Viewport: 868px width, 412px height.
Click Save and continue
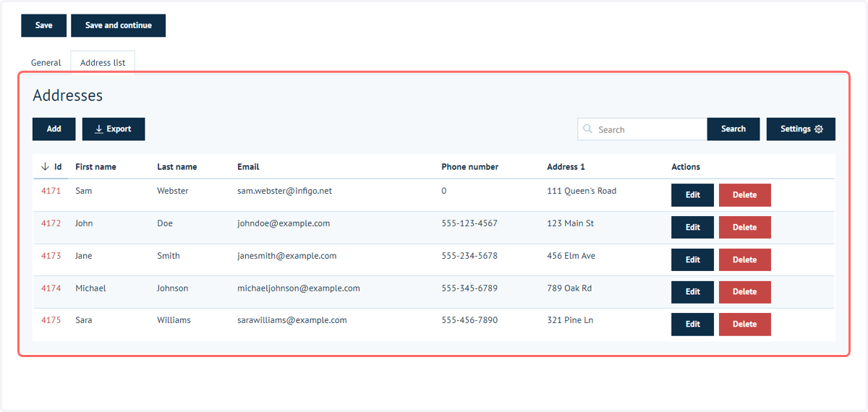pos(119,25)
